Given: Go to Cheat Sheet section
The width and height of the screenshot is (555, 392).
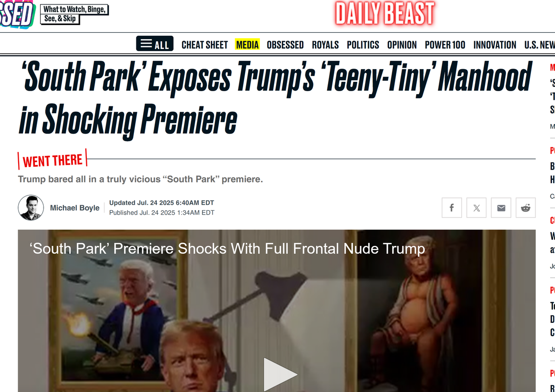Looking at the screenshot, I should tap(204, 45).
